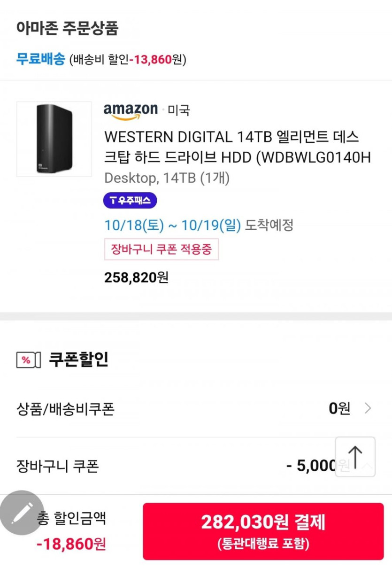Tap the 총 할인금액 summary label
The height and width of the screenshot is (568, 392).
tap(71, 518)
